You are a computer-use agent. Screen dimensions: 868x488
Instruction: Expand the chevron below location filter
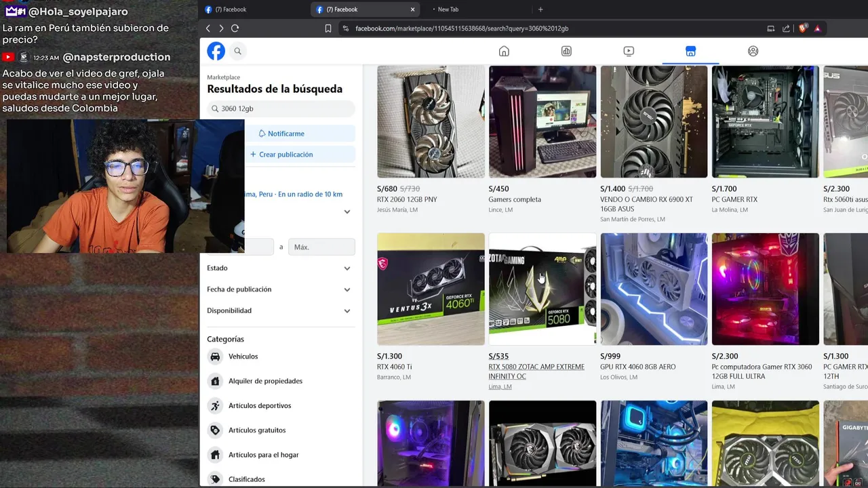point(347,211)
